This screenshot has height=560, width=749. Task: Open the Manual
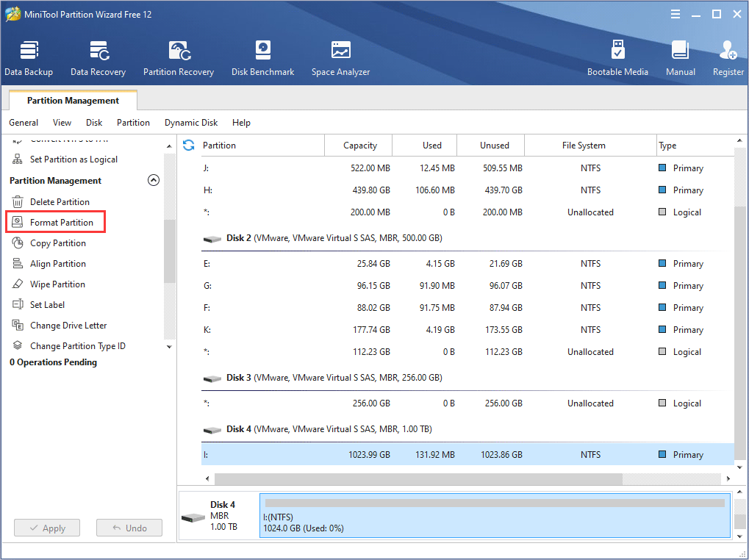[x=680, y=58]
